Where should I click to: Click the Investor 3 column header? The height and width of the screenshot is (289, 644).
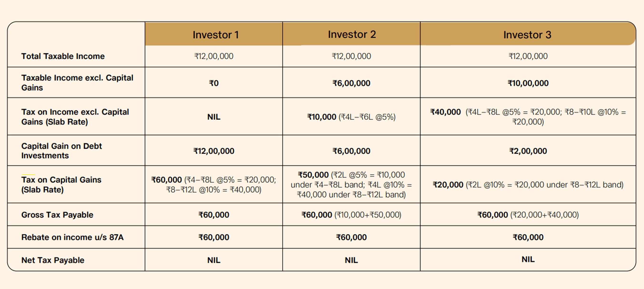coord(527,35)
